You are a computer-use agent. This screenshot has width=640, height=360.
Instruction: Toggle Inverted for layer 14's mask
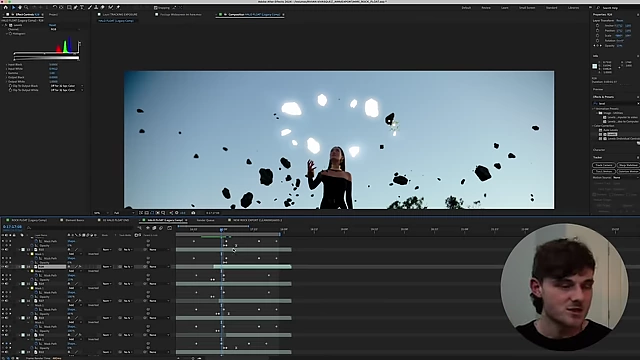(x=93, y=271)
